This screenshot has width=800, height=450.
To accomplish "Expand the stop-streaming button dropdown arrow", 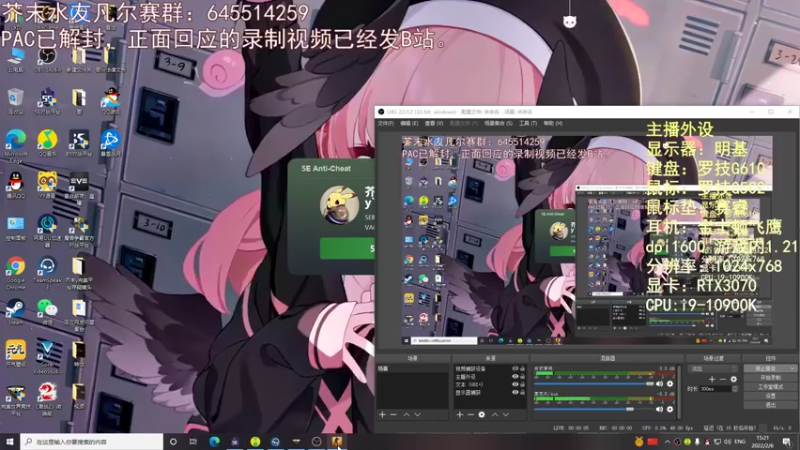I will [x=792, y=368].
